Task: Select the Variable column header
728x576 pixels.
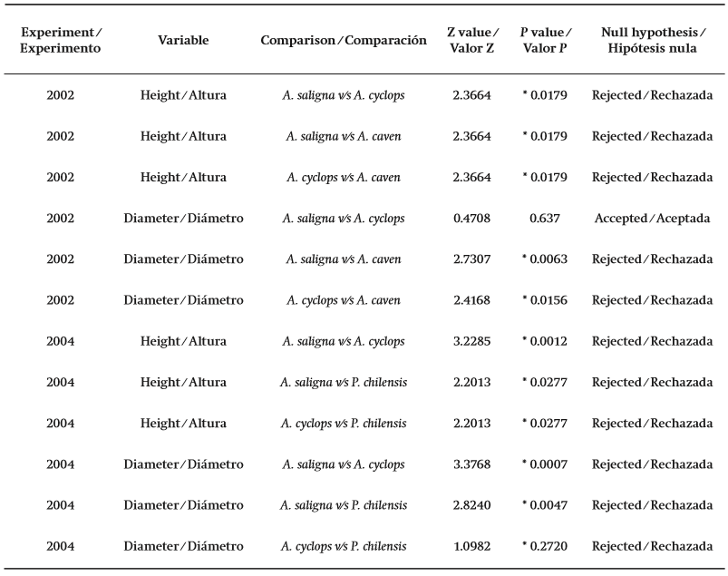Action: click(x=183, y=41)
